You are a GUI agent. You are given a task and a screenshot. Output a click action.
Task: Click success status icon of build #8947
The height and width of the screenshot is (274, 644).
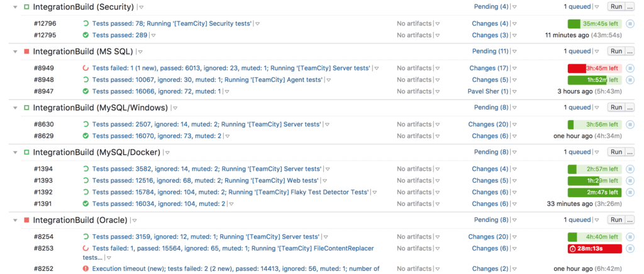point(86,91)
